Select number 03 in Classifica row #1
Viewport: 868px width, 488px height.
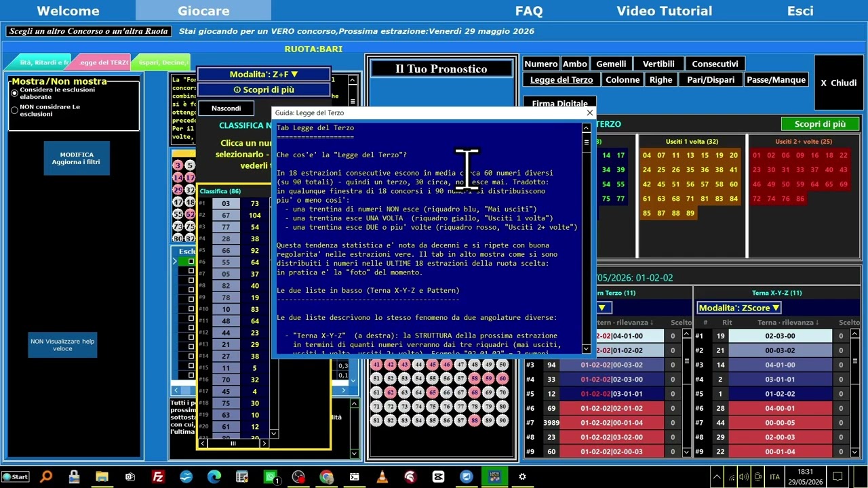pyautogui.click(x=226, y=203)
